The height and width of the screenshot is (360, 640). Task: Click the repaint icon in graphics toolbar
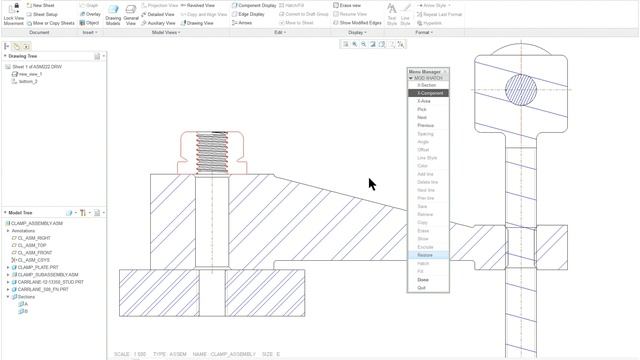[373, 44]
